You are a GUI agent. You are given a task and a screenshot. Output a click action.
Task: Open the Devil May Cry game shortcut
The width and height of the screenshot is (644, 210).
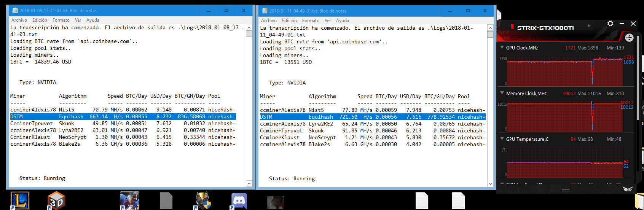click(x=129, y=200)
